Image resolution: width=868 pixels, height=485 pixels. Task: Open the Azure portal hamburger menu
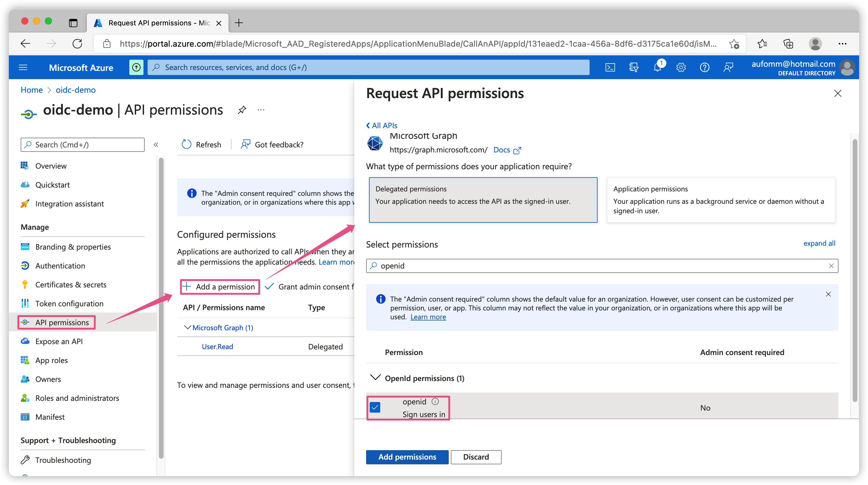click(x=23, y=67)
